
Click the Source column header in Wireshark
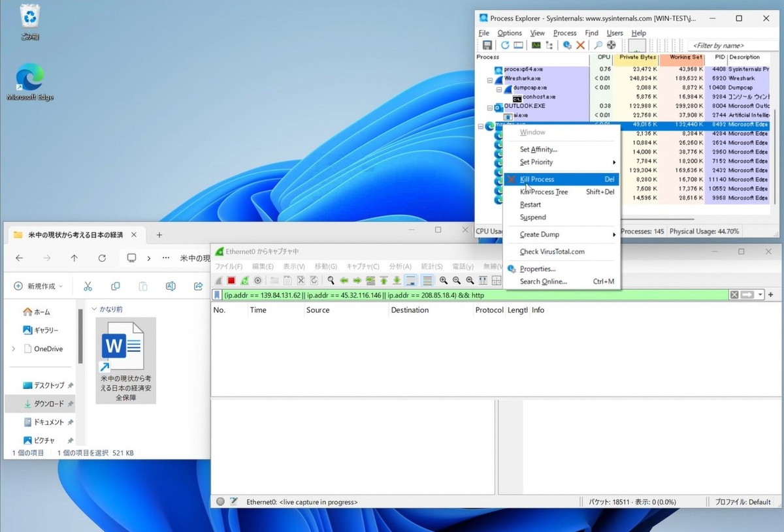[x=346, y=310]
